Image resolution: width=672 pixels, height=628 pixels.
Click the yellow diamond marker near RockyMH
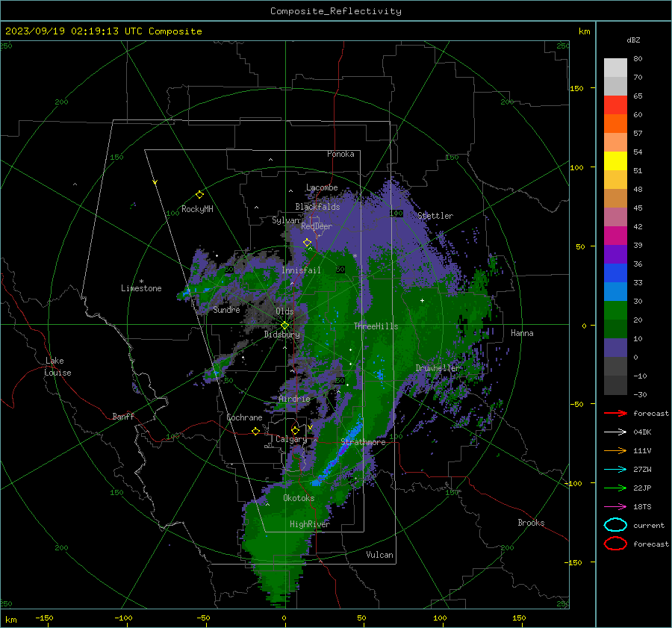point(199,195)
